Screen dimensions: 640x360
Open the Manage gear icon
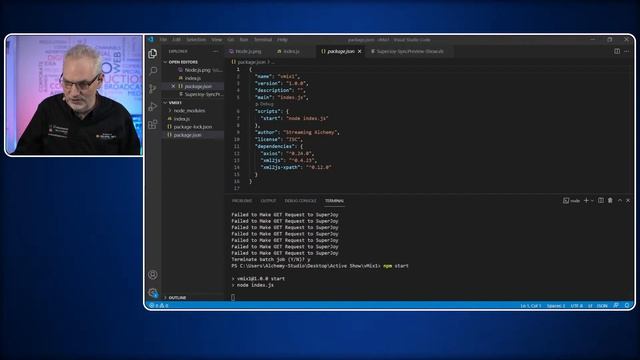[153, 292]
